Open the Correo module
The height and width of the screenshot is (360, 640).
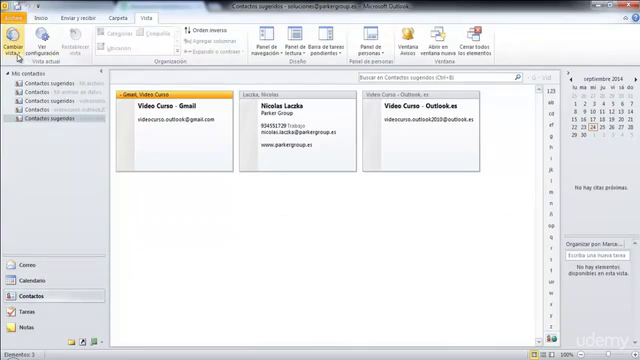[x=54, y=265]
